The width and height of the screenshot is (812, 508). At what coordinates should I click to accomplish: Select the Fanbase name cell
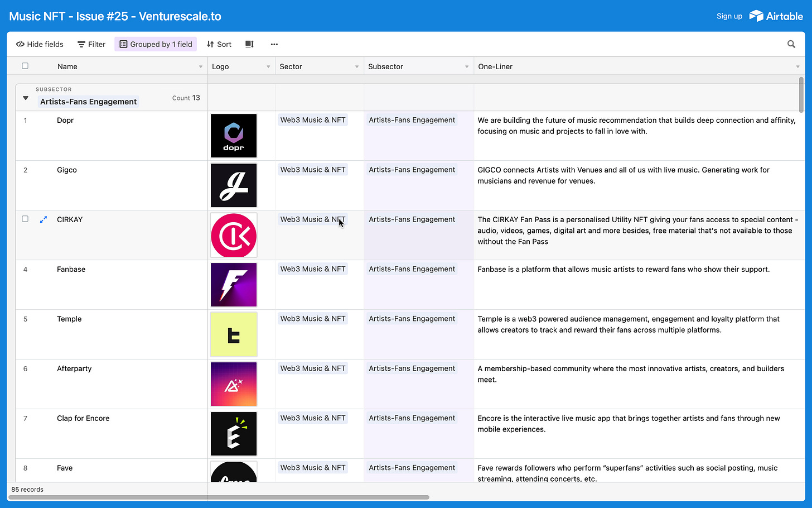click(112, 285)
